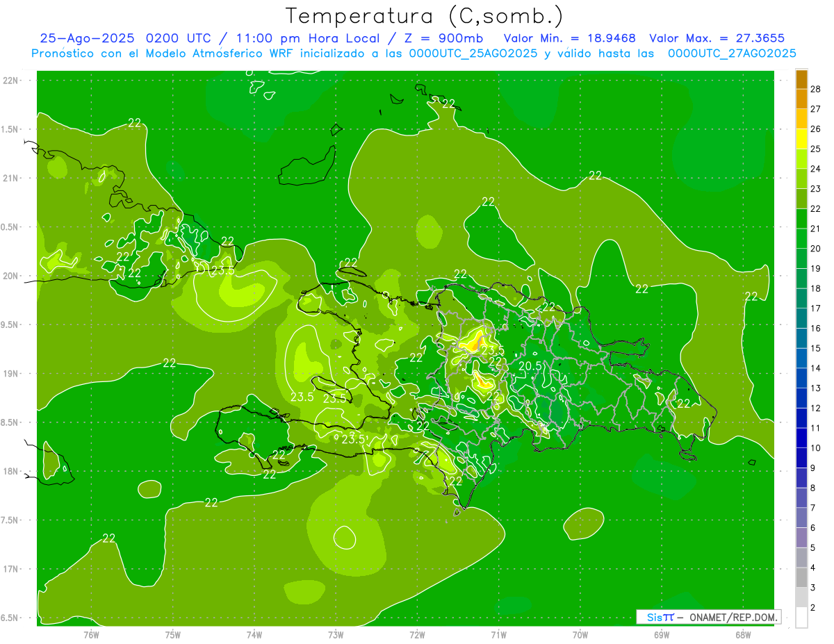Screen dimensions: 834x644
Task: Select the date text "25-Ago-2025"
Action: pyautogui.click(x=88, y=38)
